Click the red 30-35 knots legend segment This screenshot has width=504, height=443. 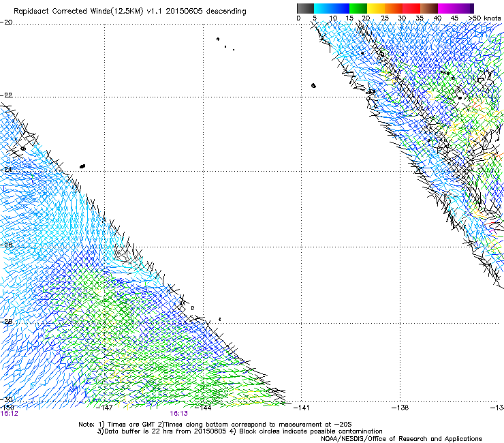point(411,8)
